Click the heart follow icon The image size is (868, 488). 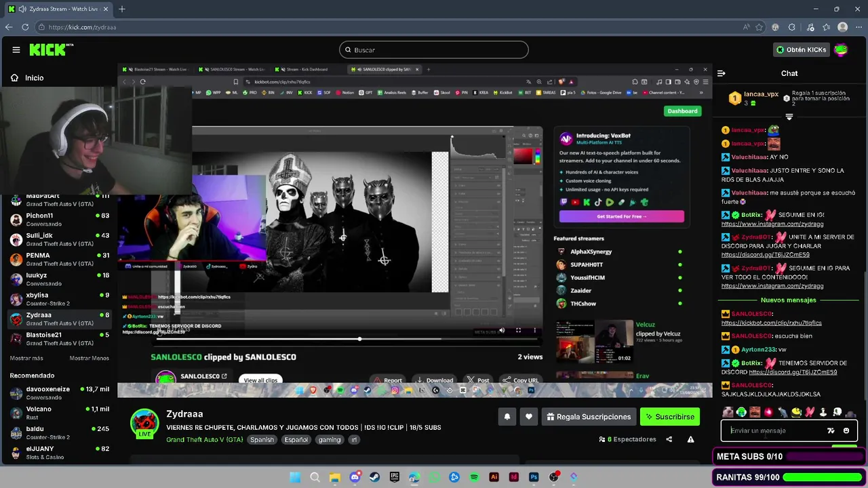(x=528, y=417)
